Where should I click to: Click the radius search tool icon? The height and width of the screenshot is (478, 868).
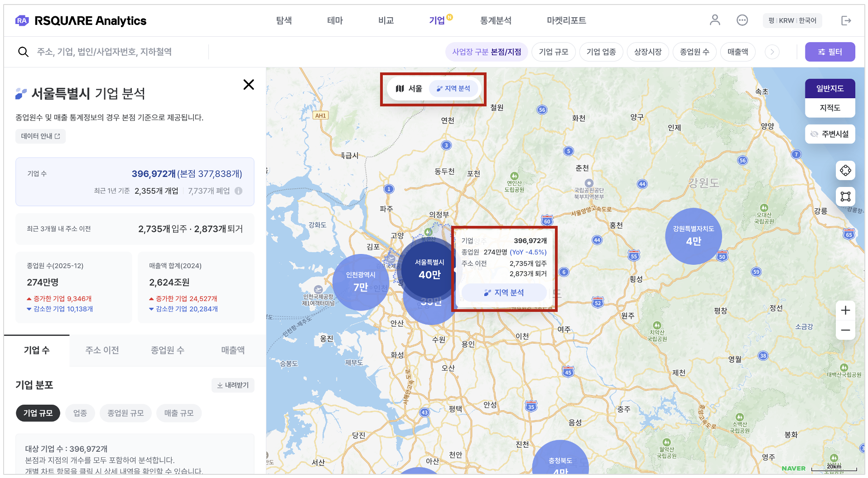click(x=845, y=171)
